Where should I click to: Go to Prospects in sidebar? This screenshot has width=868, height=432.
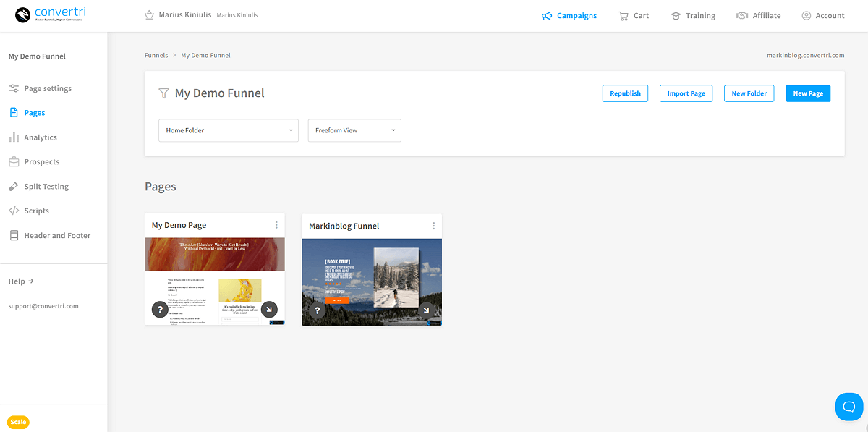(x=42, y=162)
